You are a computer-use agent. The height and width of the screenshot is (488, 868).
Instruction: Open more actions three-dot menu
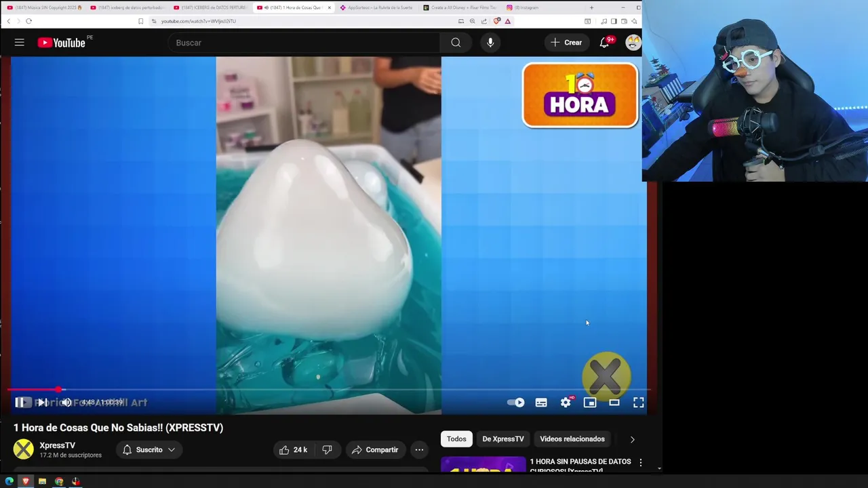click(419, 449)
